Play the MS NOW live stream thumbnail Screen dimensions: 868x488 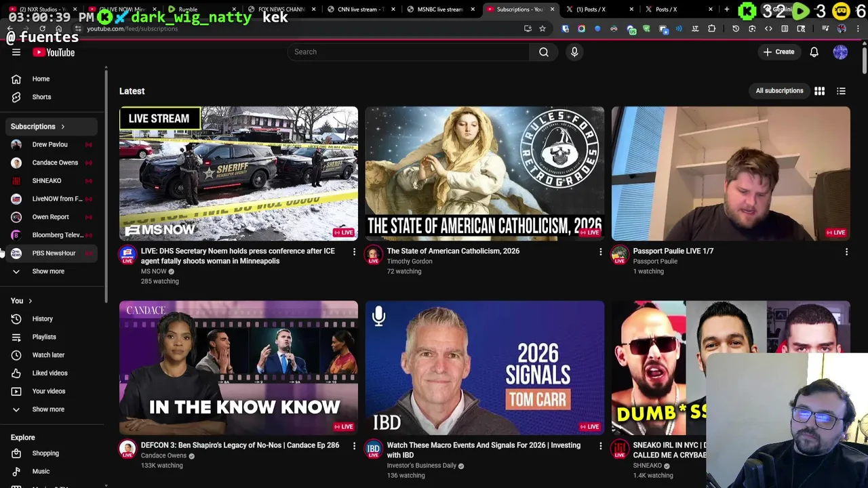click(239, 174)
